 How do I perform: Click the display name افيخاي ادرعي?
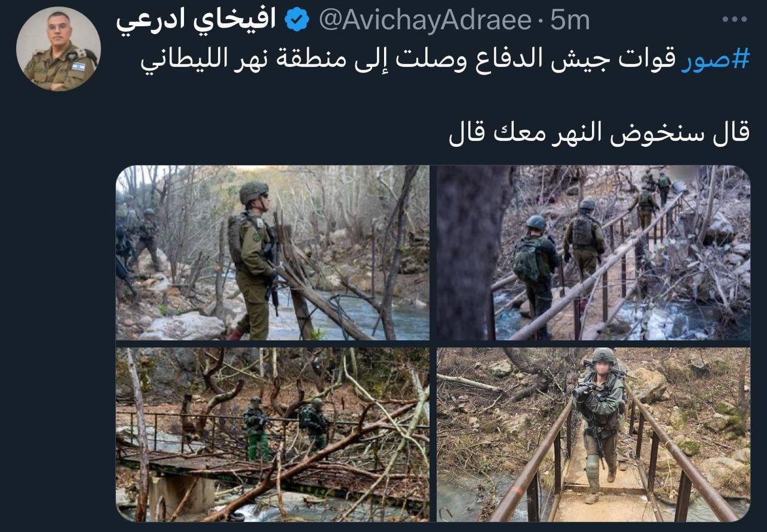click(x=197, y=21)
